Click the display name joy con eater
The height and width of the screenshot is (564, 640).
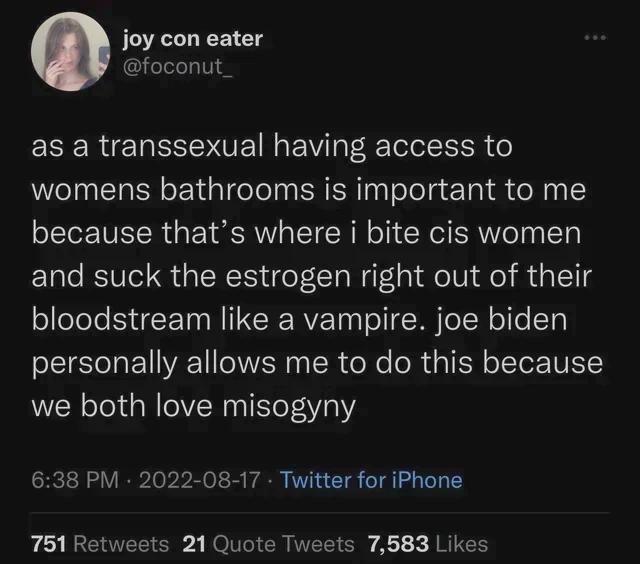tap(193, 40)
